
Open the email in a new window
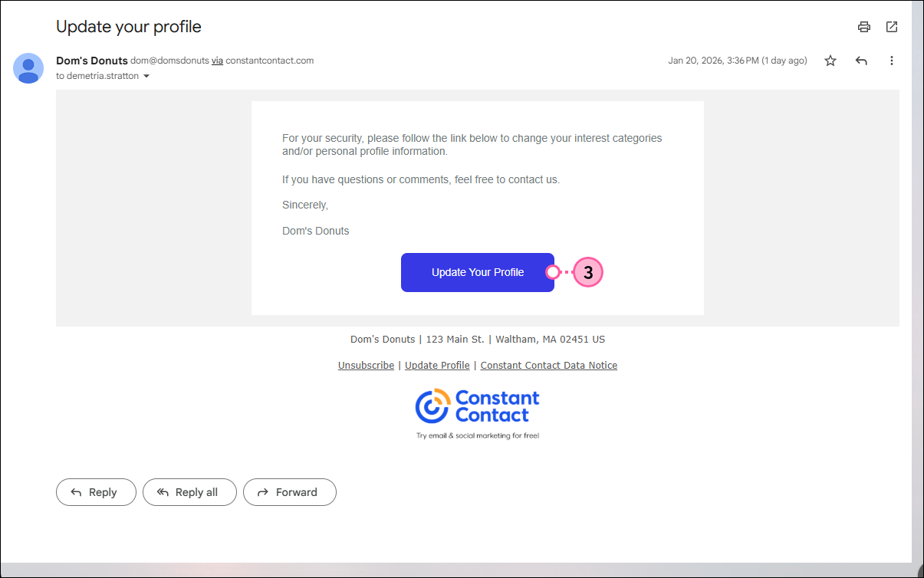(x=892, y=26)
